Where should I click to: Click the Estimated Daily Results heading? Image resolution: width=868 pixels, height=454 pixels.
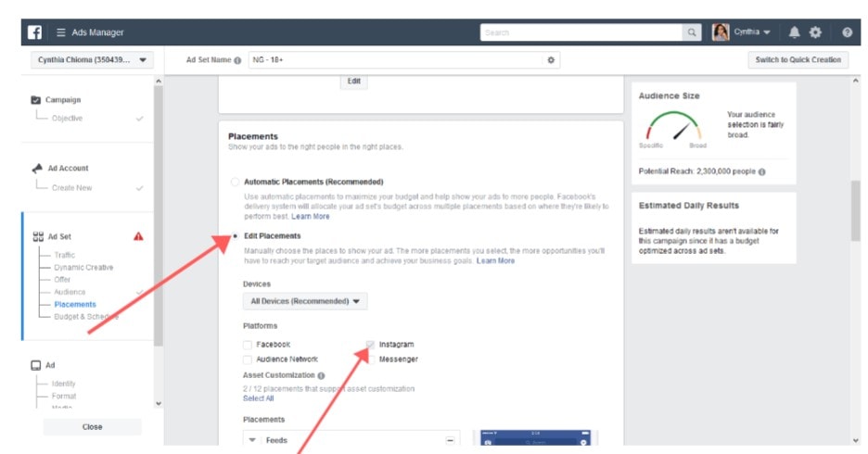(x=689, y=206)
